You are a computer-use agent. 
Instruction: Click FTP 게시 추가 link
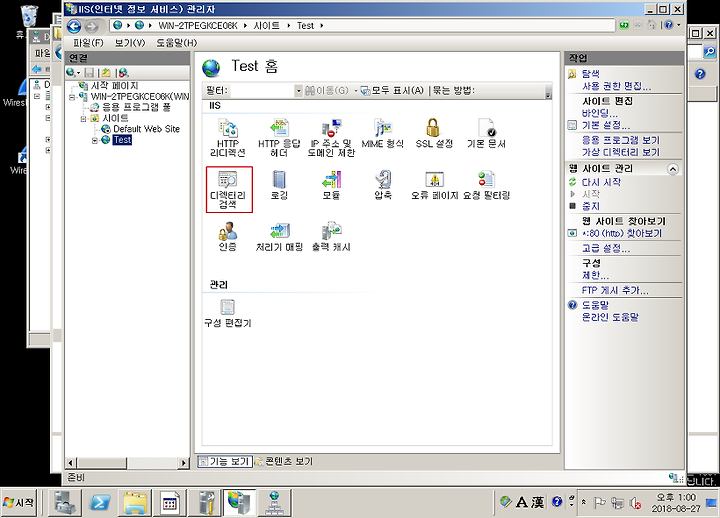[615, 290]
